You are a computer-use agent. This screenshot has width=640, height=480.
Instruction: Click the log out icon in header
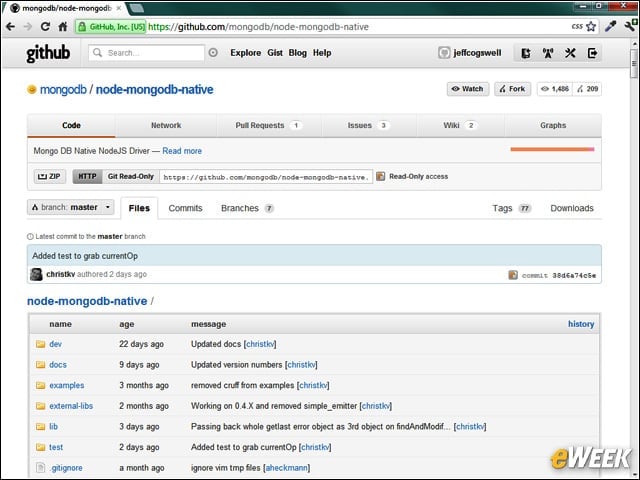coord(592,53)
